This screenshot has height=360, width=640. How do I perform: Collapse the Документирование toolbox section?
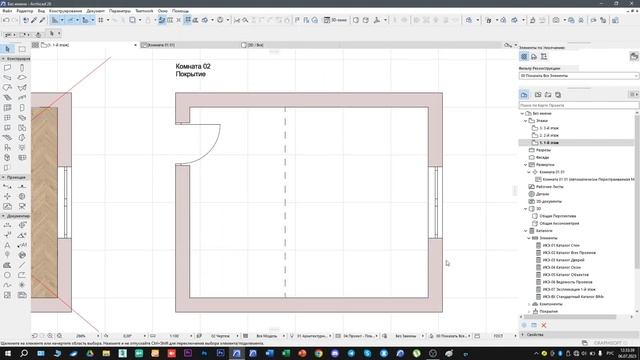3,216
